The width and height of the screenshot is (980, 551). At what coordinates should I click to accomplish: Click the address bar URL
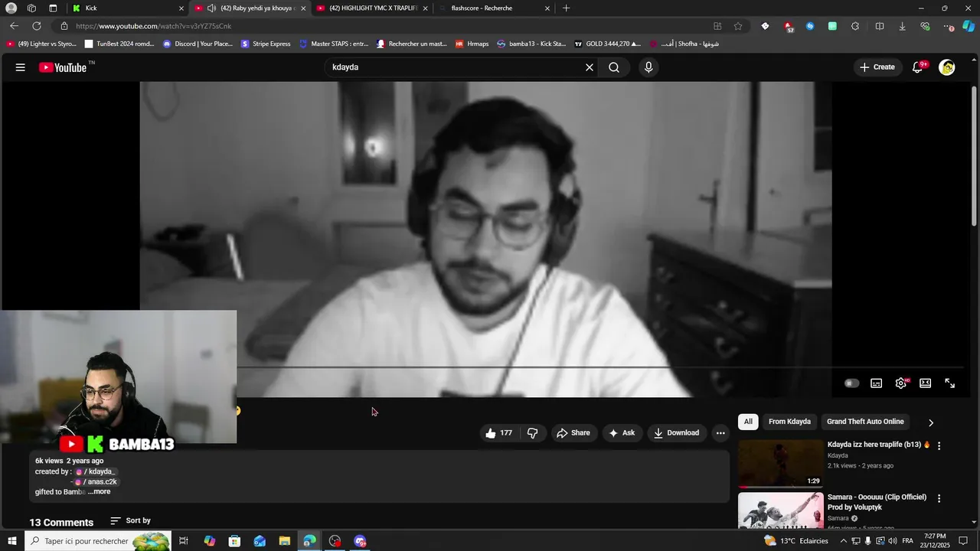153,26
